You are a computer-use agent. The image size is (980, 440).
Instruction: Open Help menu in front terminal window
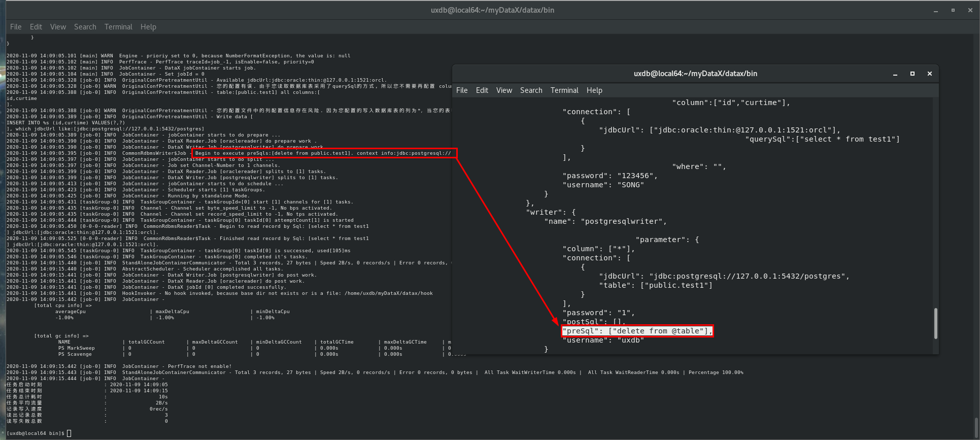[594, 90]
